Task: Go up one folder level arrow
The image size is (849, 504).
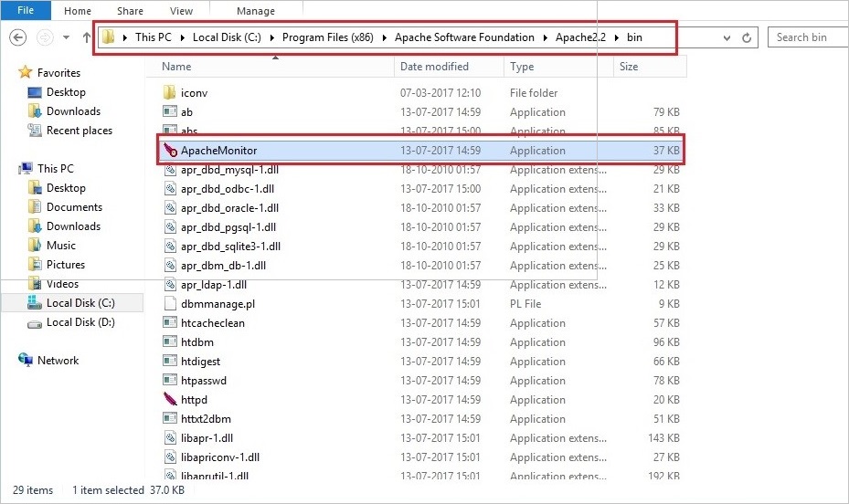Action: [x=87, y=37]
